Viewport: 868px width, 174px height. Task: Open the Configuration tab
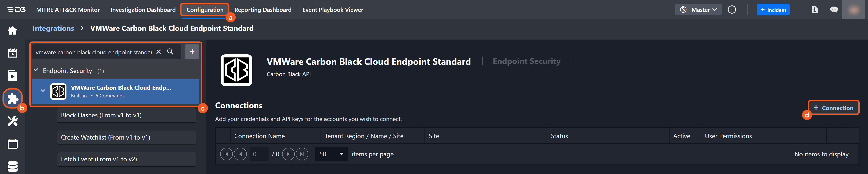tap(205, 10)
